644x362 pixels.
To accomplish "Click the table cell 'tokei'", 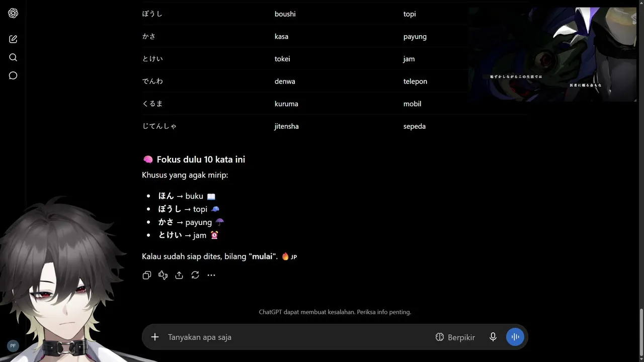I will pos(282,59).
